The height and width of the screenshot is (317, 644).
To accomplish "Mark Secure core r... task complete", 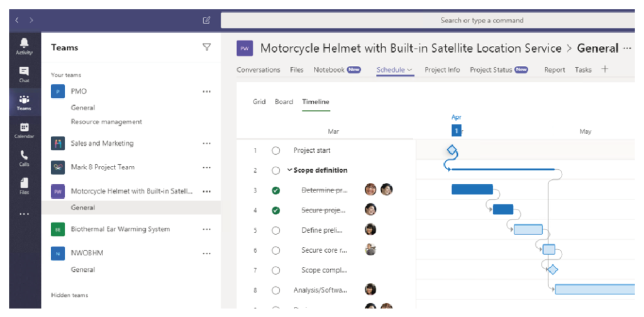I will point(275,250).
